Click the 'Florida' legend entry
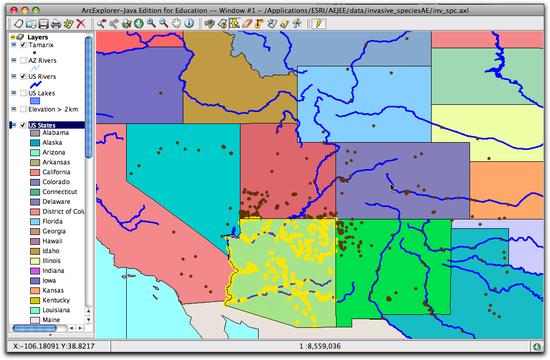The width and height of the screenshot is (550, 360). (x=53, y=221)
